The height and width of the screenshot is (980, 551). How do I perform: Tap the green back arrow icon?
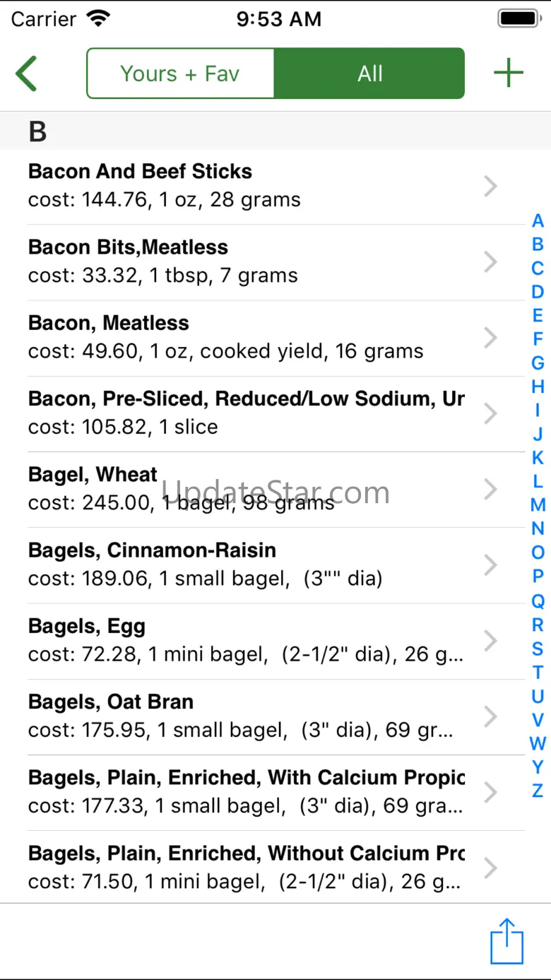coord(26,73)
